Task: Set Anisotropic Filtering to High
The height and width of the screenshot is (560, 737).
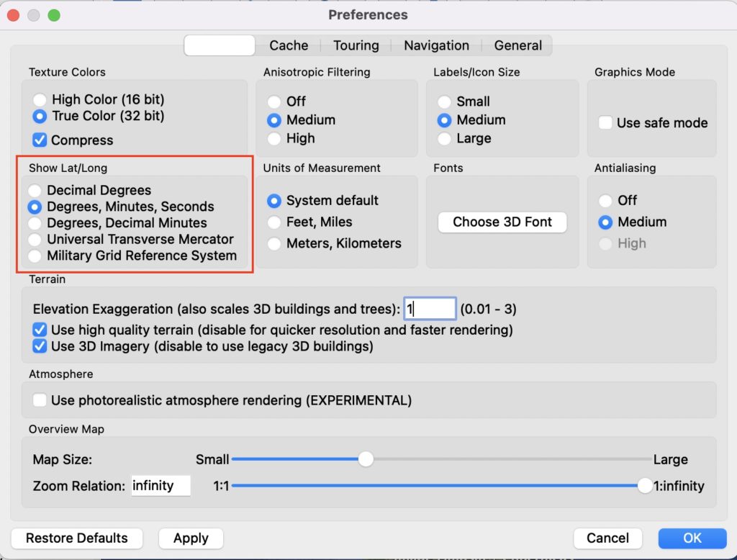Action: click(x=274, y=139)
